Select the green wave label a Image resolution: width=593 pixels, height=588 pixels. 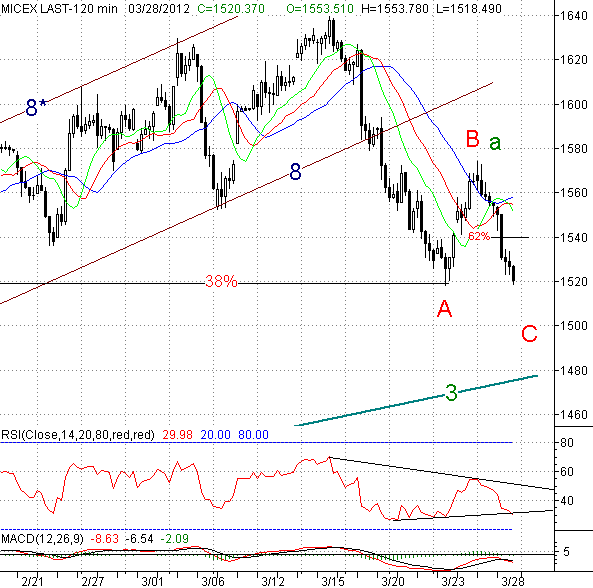coord(495,143)
